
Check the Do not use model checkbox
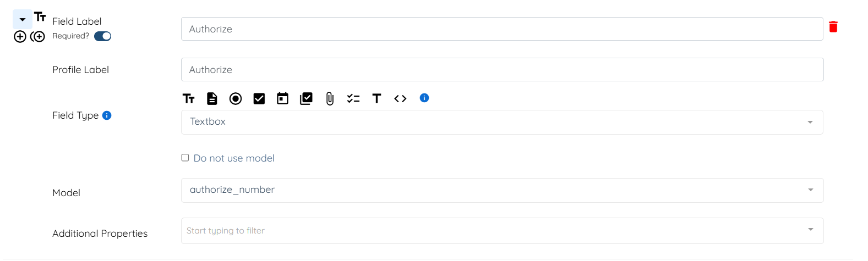185,158
